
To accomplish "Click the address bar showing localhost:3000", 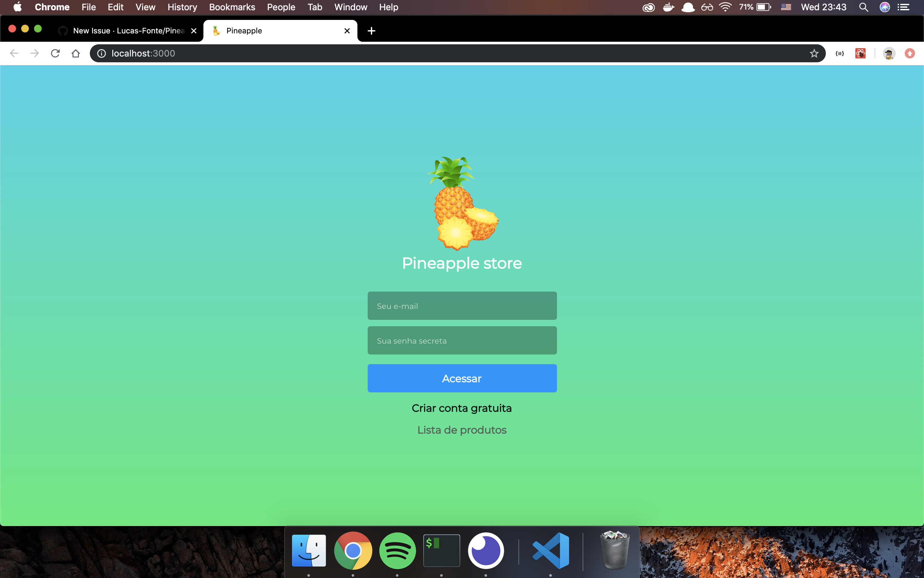I will pos(458,54).
